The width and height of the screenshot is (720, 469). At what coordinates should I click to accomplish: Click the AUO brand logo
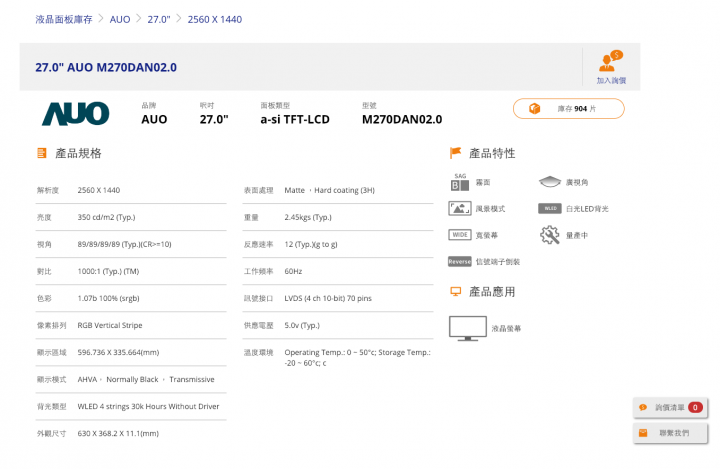[x=76, y=113]
